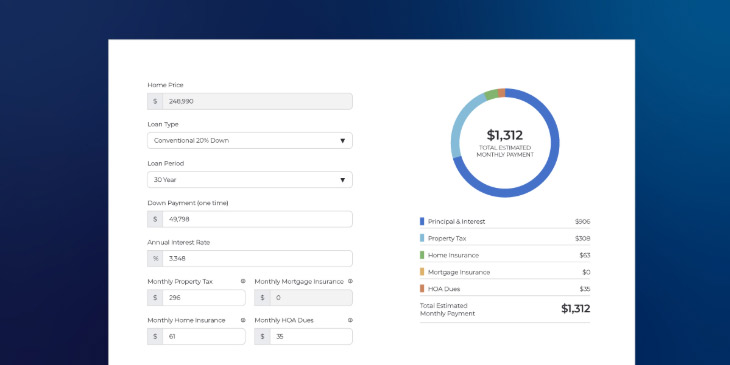730x365 pixels.
Task: Click the dollar sign prefix of Down Payment
Action: click(155, 219)
